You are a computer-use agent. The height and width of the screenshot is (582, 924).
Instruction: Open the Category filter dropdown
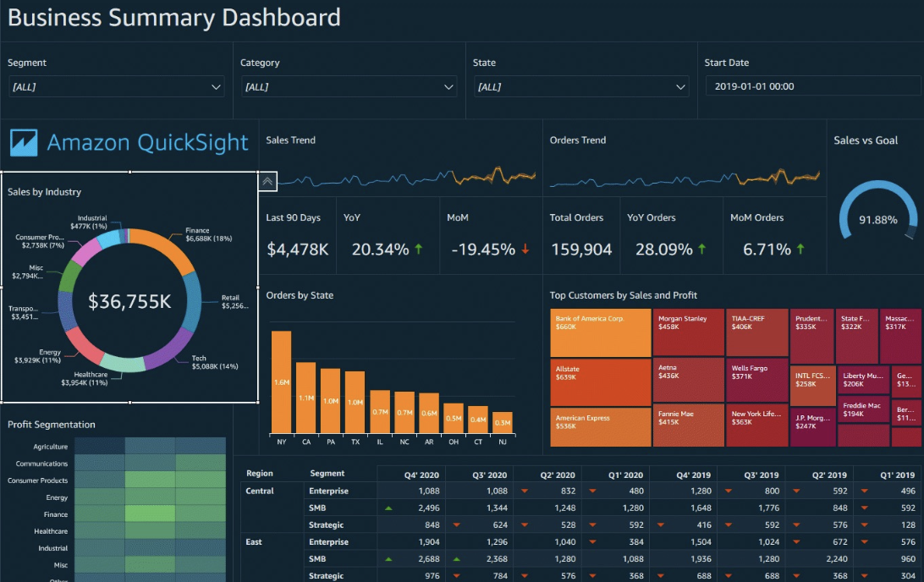(448, 86)
